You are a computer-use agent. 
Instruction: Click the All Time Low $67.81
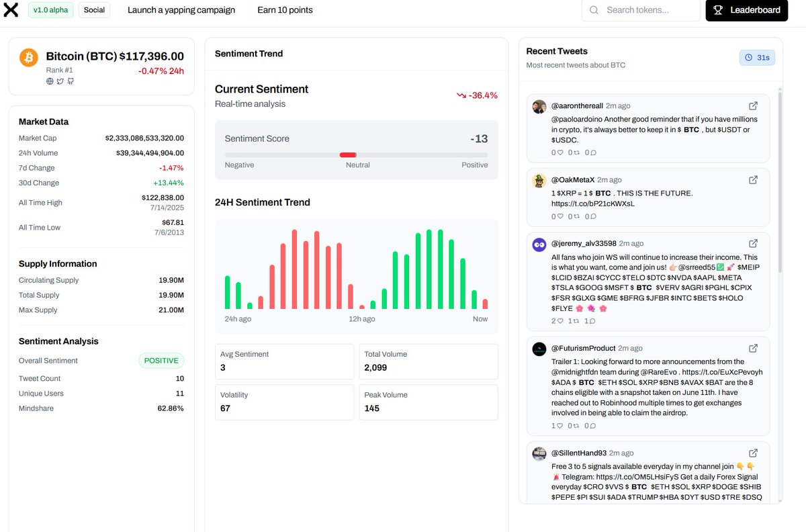point(173,222)
